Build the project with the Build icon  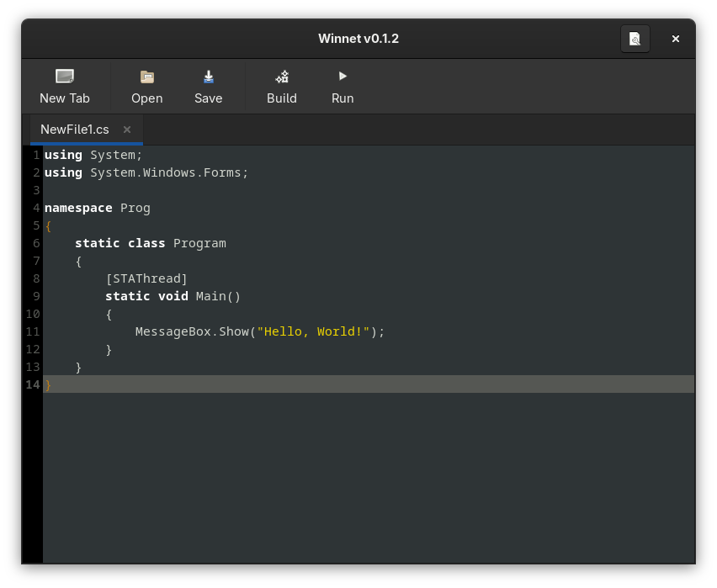(282, 77)
